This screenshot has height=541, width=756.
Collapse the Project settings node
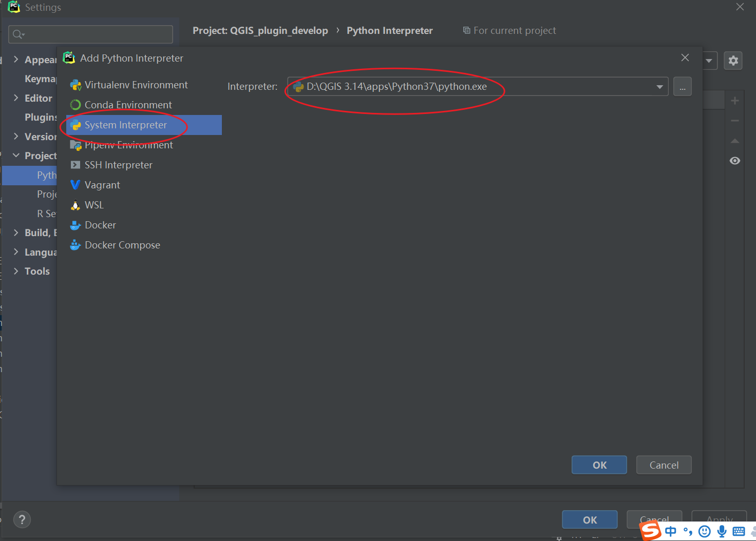pos(16,156)
